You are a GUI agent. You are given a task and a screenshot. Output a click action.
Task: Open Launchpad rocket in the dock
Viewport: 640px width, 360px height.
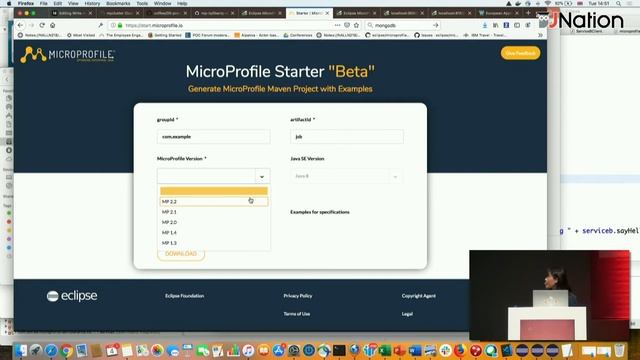pyautogui.click(x=36, y=350)
